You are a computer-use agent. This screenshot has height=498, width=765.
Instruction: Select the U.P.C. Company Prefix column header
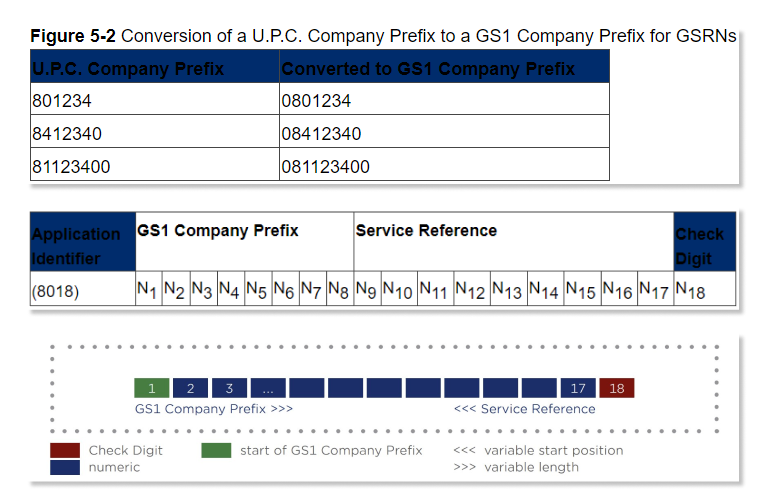[x=154, y=69]
